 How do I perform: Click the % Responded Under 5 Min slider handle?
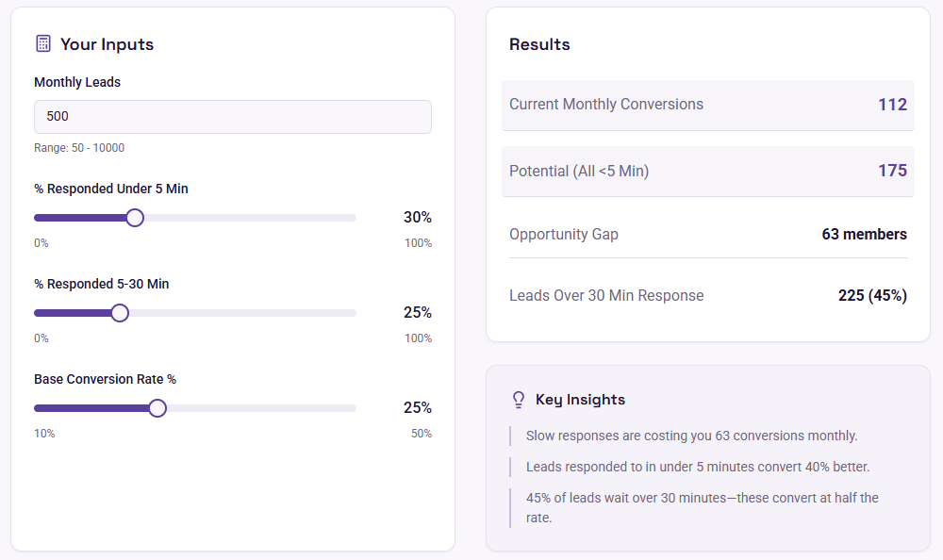tap(135, 218)
